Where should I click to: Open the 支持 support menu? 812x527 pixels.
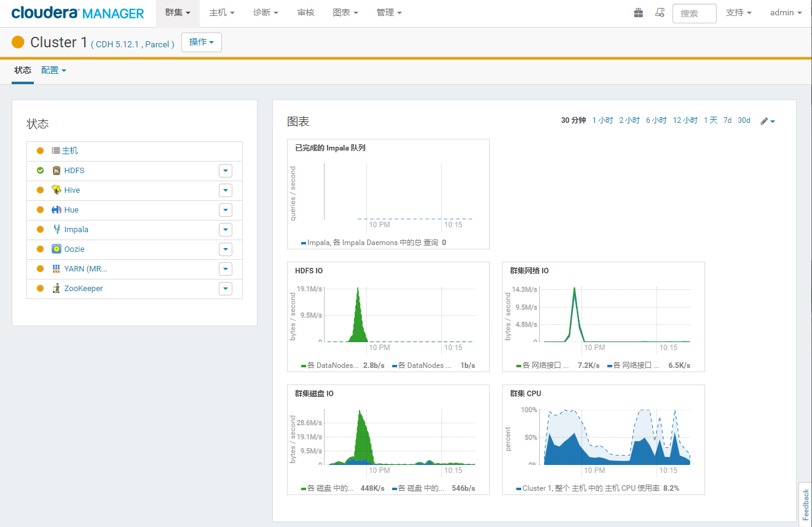[739, 13]
